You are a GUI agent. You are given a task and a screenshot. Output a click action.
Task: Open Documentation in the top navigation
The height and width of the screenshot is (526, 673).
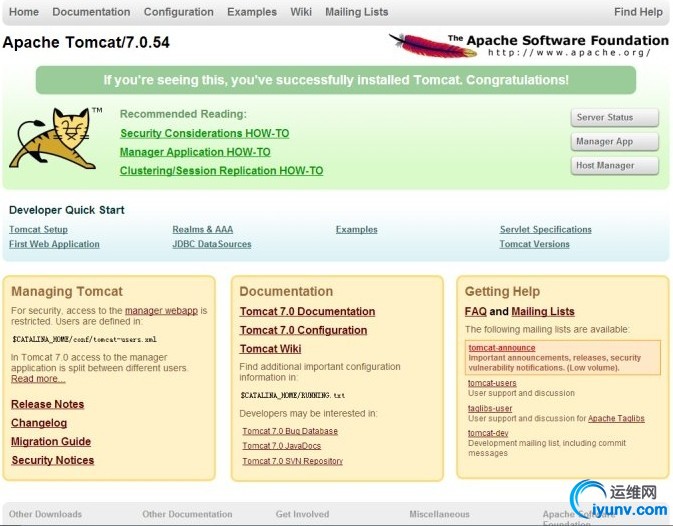click(x=91, y=12)
